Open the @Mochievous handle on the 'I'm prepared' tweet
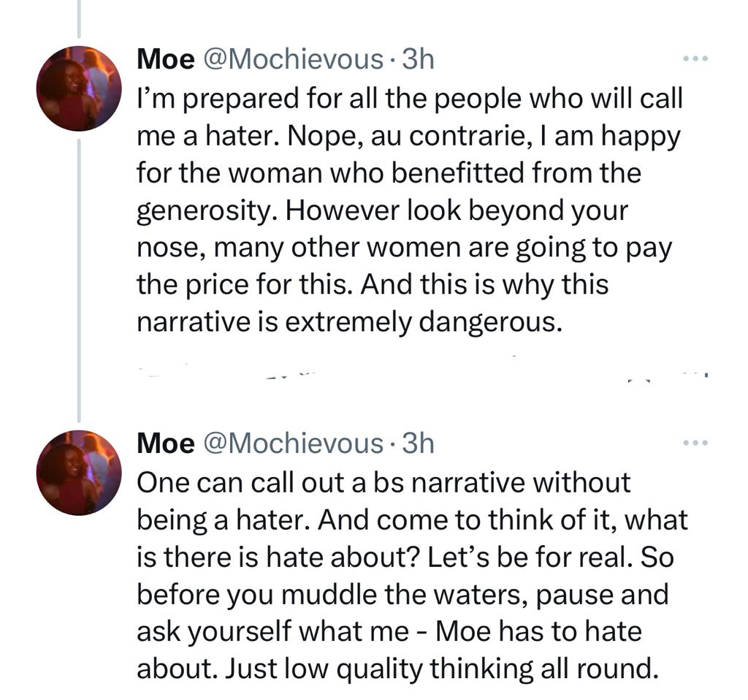Screen dimensions: 748x700 (294, 59)
